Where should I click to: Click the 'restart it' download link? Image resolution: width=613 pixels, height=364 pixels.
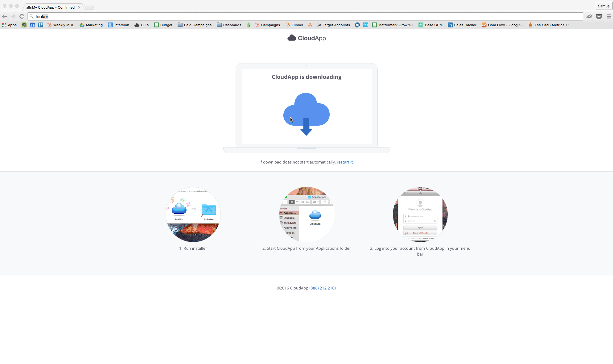click(x=345, y=162)
